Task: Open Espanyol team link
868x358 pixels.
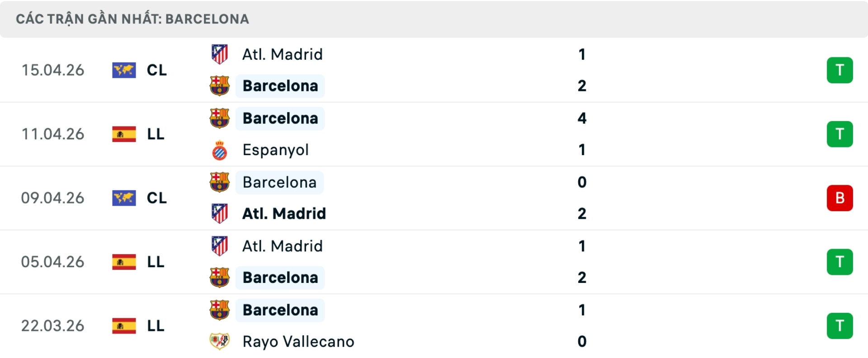Action: click(275, 150)
